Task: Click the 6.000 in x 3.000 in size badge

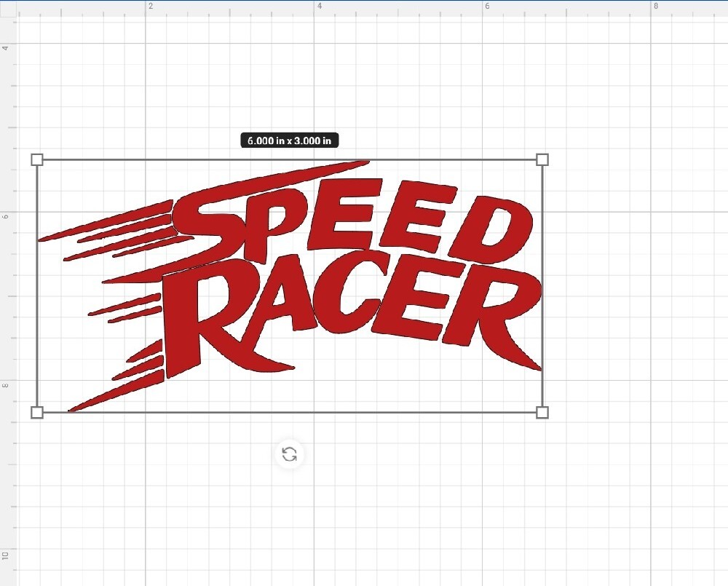Action: (x=290, y=140)
